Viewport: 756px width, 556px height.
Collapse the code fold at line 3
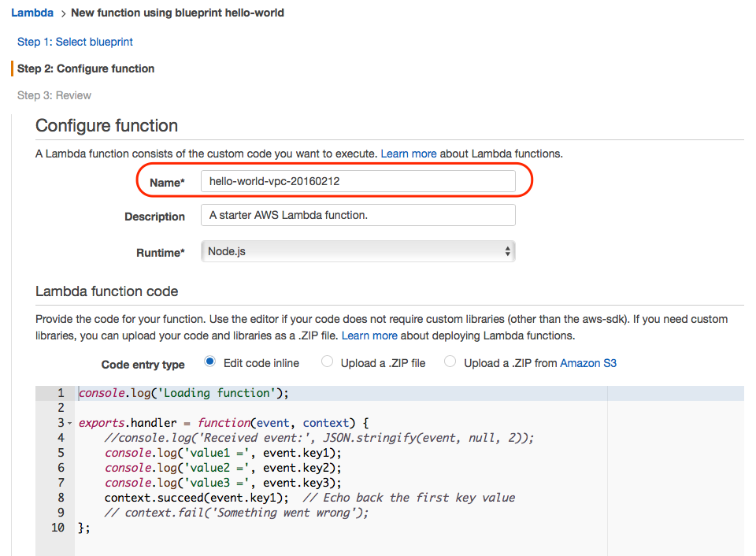pyautogui.click(x=68, y=423)
